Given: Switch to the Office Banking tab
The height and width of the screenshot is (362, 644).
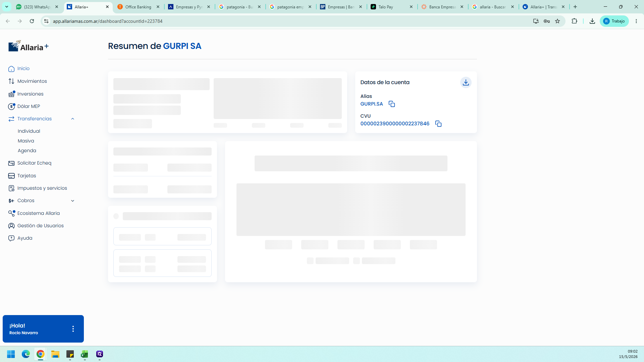Looking at the screenshot, I should click(138, 7).
